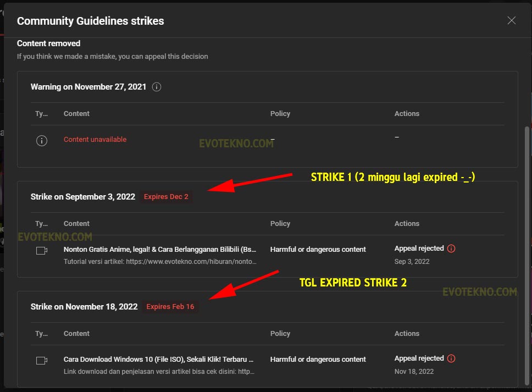Image resolution: width=532 pixels, height=392 pixels.
Task: Click the Link download dan penjelasan description line
Action: pos(158,372)
